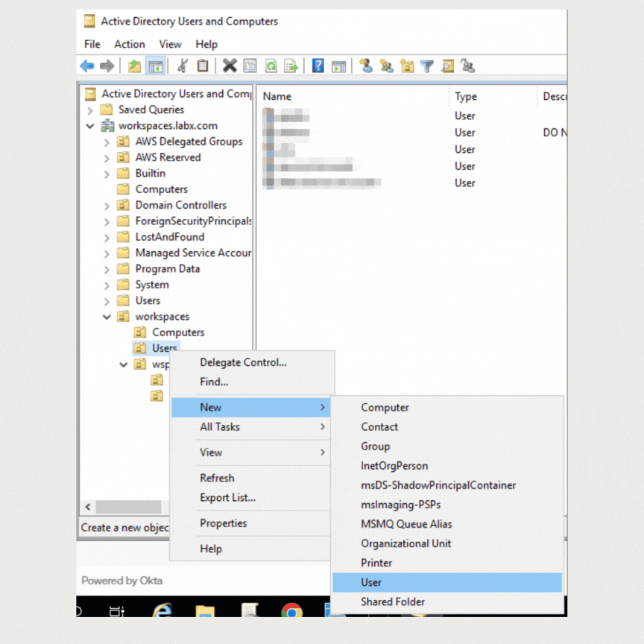The height and width of the screenshot is (644, 644).
Task: Toggle the Show/Hide Console Tree icon
Action: (156, 66)
